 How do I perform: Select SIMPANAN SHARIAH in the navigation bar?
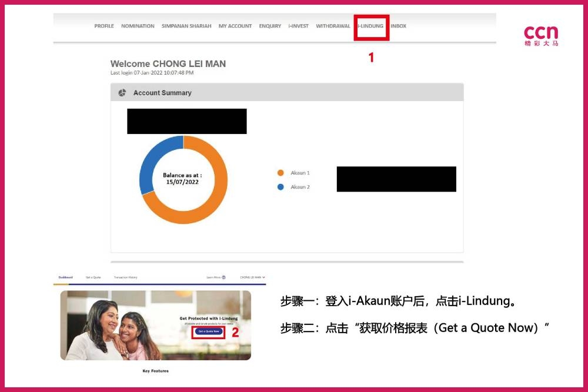(186, 26)
